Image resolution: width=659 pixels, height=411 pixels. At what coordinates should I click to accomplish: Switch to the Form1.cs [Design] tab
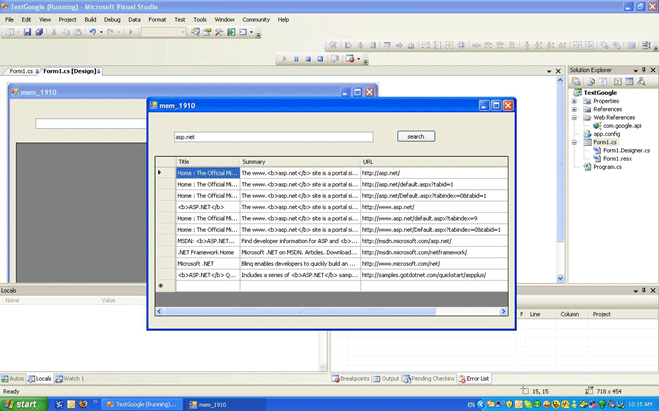pyautogui.click(x=69, y=71)
